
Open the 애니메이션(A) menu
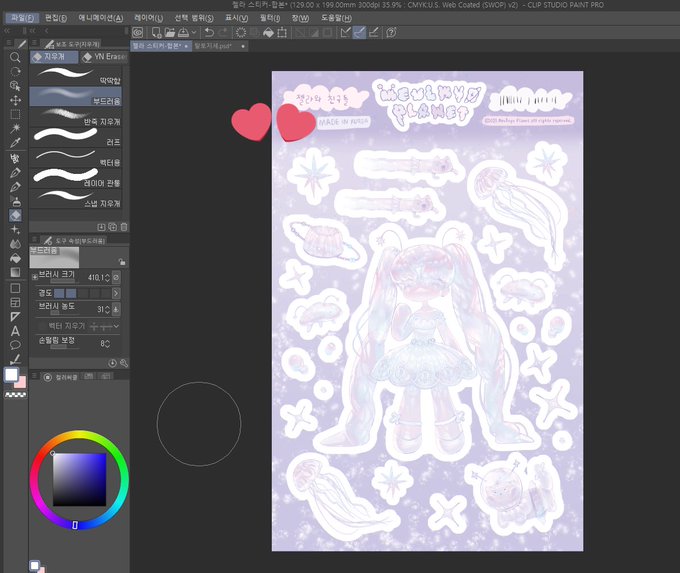101,18
